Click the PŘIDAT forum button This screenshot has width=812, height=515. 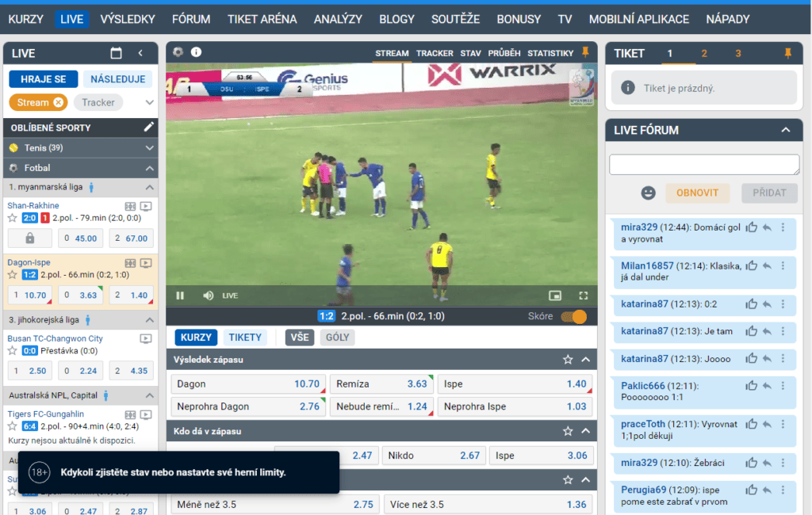click(x=769, y=193)
